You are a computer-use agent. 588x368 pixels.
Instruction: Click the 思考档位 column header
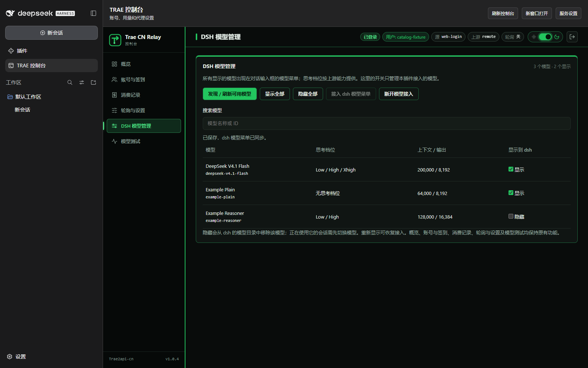coord(325,150)
